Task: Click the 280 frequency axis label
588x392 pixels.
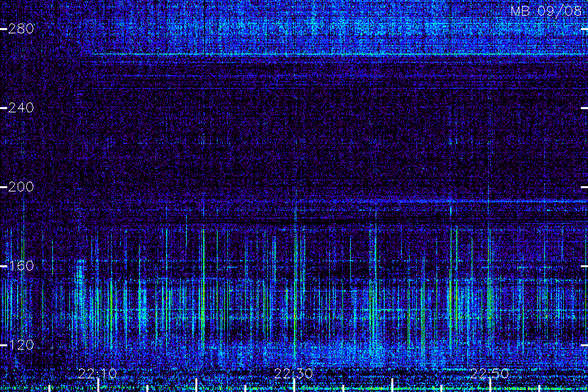Action: pos(21,29)
